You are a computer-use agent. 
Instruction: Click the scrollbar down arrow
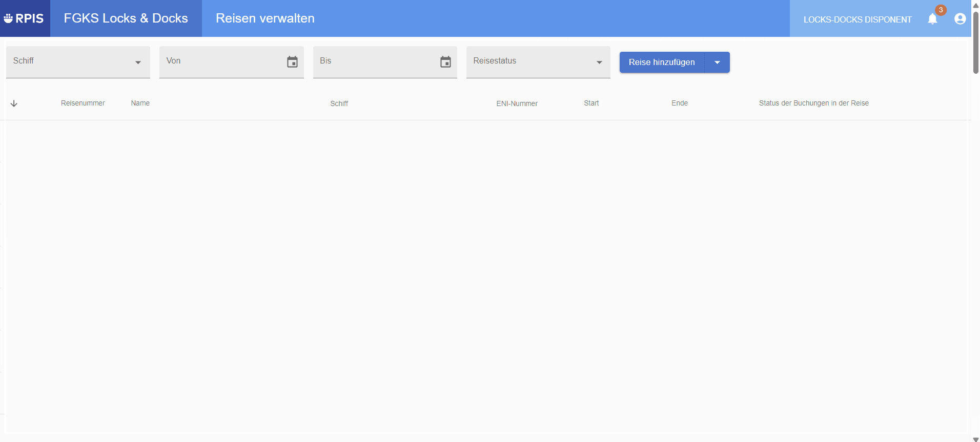976,439
